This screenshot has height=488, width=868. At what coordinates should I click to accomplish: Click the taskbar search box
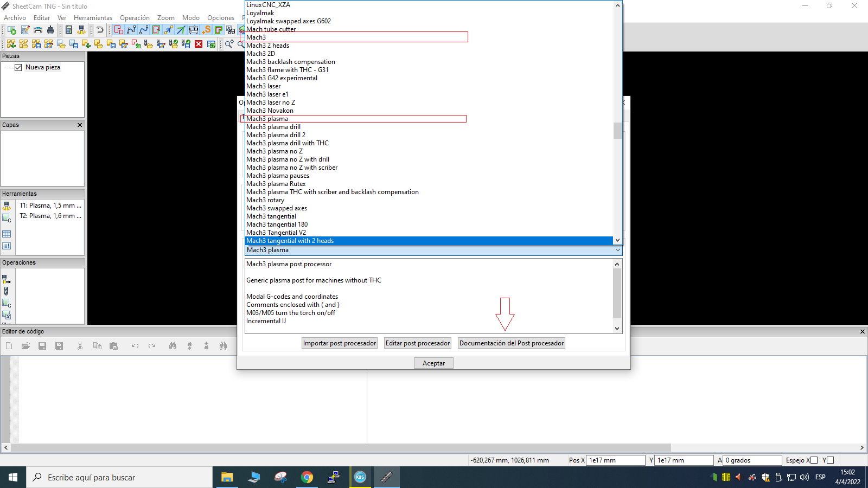coord(119,477)
